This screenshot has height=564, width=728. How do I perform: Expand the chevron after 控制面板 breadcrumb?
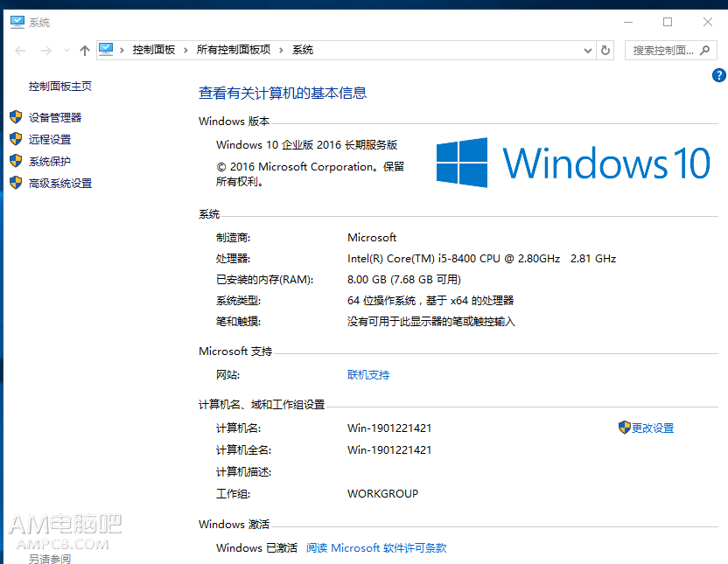click(x=185, y=50)
